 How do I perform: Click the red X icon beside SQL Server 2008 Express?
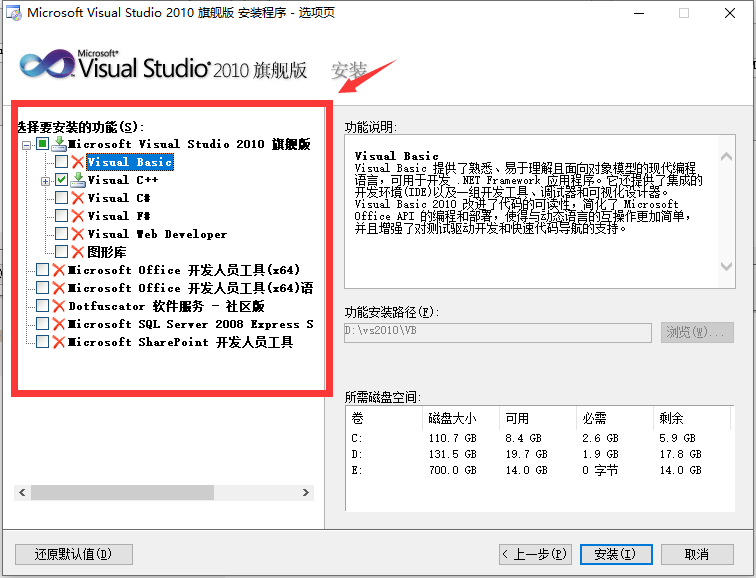(x=59, y=324)
